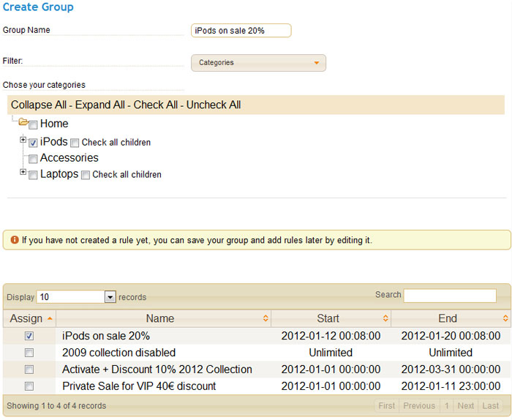Focus the Search records field
Screen dimensions: 512x420
coord(450,296)
